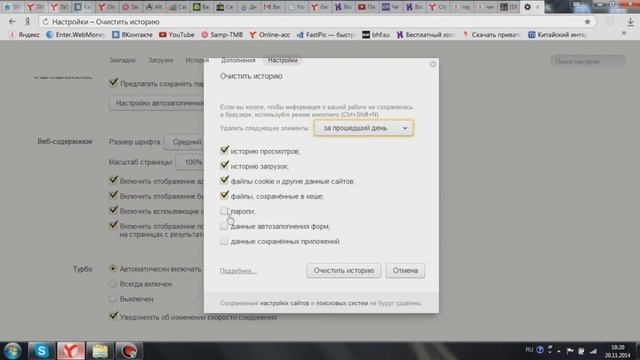640x360 pixels.
Task: Click Настройки автозаполнения button
Action: (157, 103)
